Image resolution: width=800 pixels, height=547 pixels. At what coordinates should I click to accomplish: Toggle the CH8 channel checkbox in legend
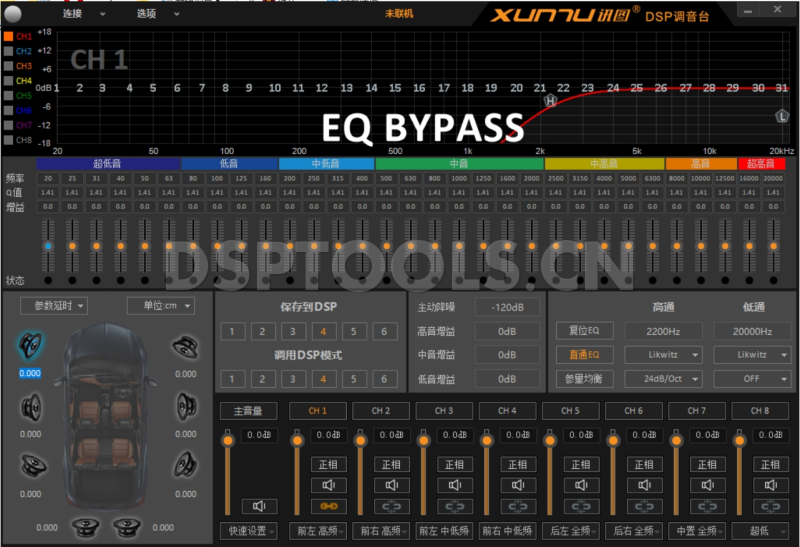coord(9,141)
